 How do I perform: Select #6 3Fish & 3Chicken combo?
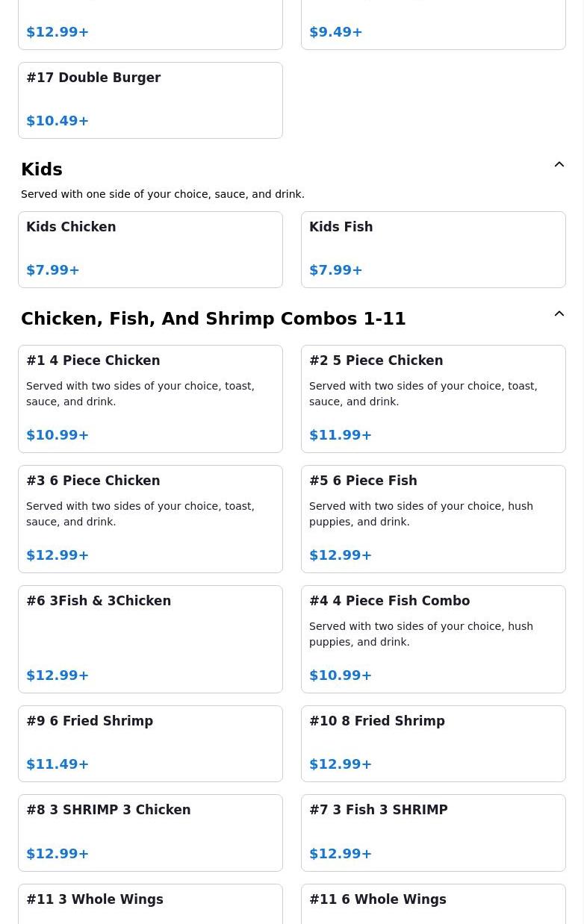click(150, 638)
